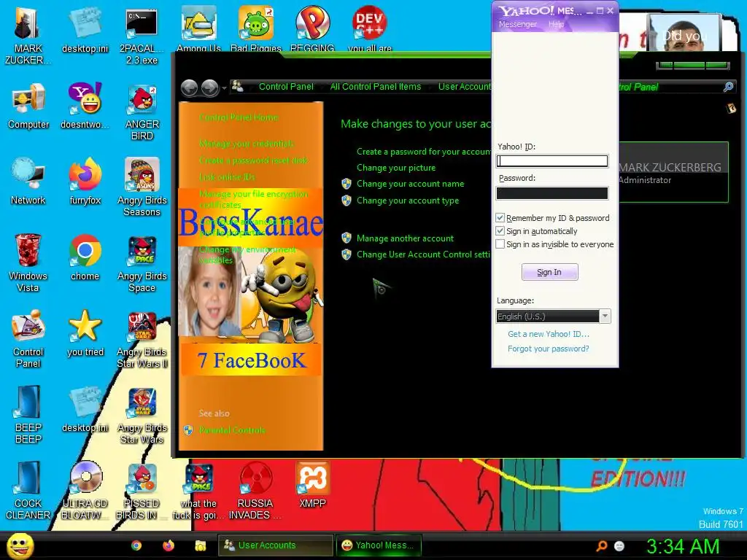The height and width of the screenshot is (560, 747).
Task: Click Get a new Yahoo! ID link
Action: click(x=549, y=334)
